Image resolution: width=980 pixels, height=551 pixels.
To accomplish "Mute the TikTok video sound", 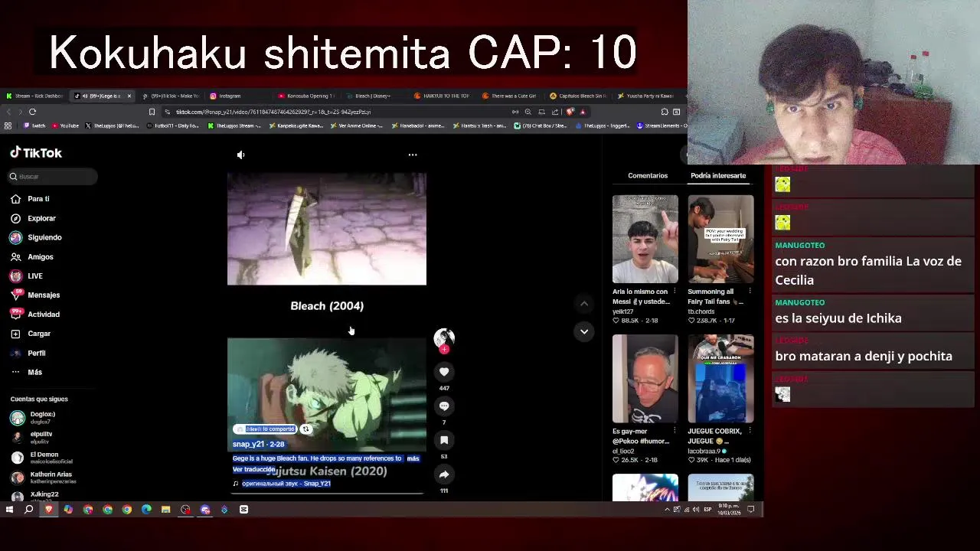I will pos(241,155).
